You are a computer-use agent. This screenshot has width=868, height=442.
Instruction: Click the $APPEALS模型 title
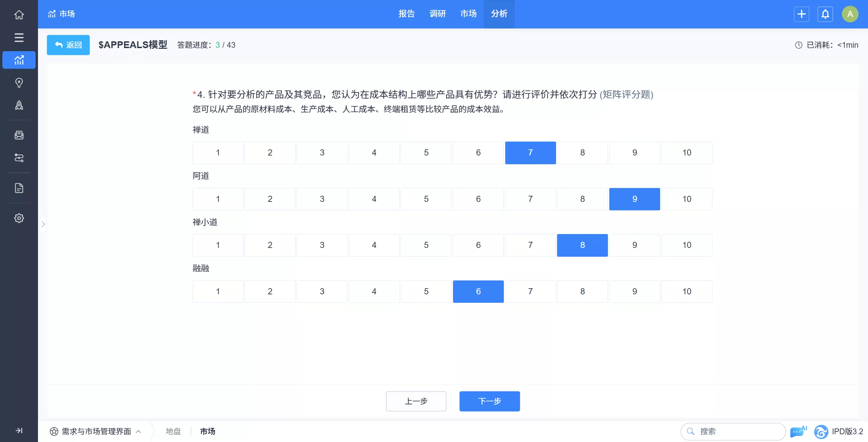(133, 45)
